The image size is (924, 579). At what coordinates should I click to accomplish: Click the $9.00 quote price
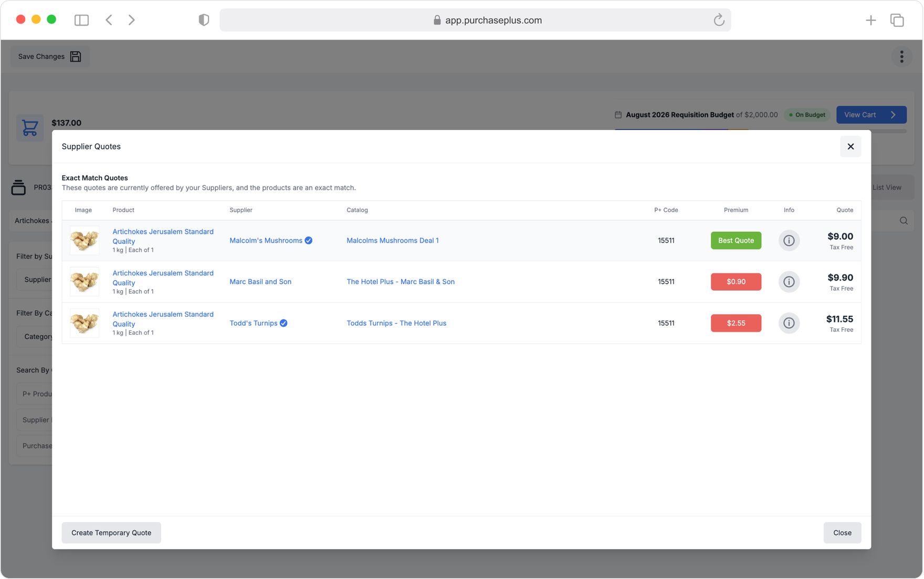840,236
